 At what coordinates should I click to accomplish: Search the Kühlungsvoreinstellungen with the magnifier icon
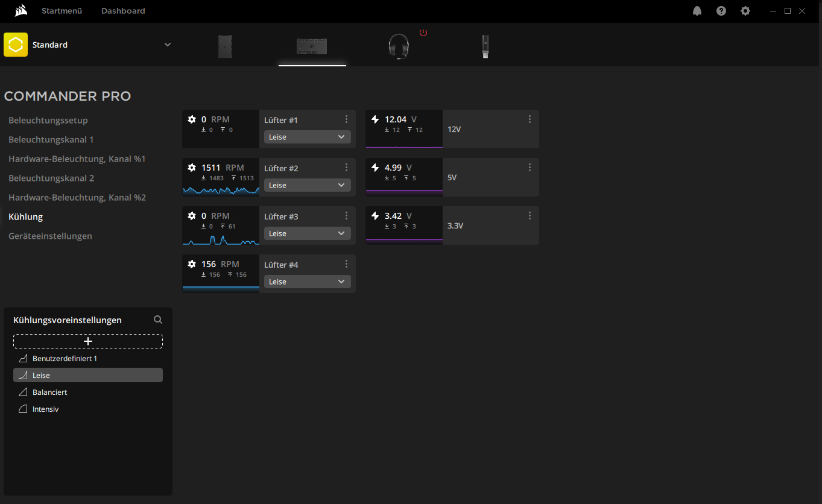(158, 320)
